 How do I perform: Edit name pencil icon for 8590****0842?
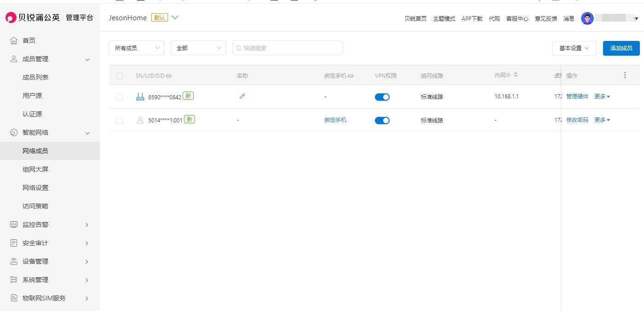click(242, 96)
